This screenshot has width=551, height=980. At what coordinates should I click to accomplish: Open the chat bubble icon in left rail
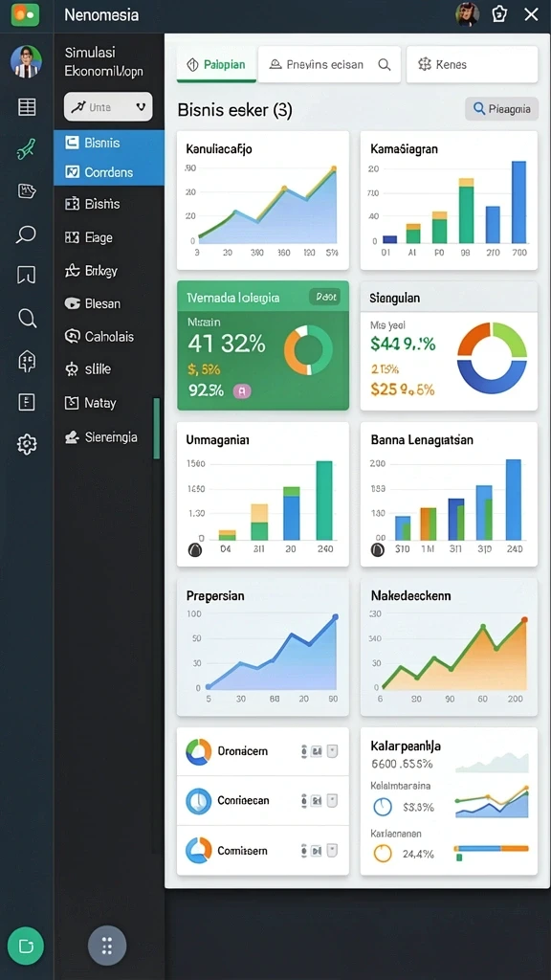click(x=26, y=234)
